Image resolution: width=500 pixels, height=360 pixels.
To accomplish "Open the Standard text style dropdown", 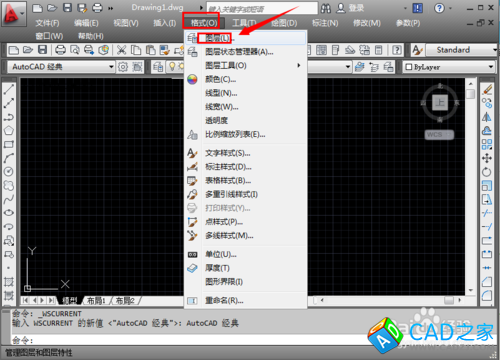I will point(462,50).
